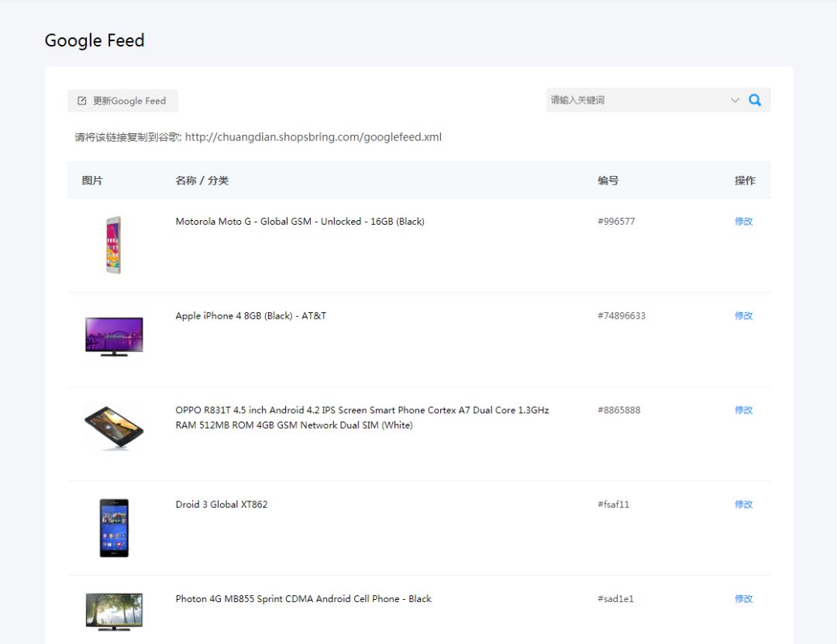Expand the keyword search dropdown chevron
Viewport: 837px width, 644px height.
tap(735, 100)
